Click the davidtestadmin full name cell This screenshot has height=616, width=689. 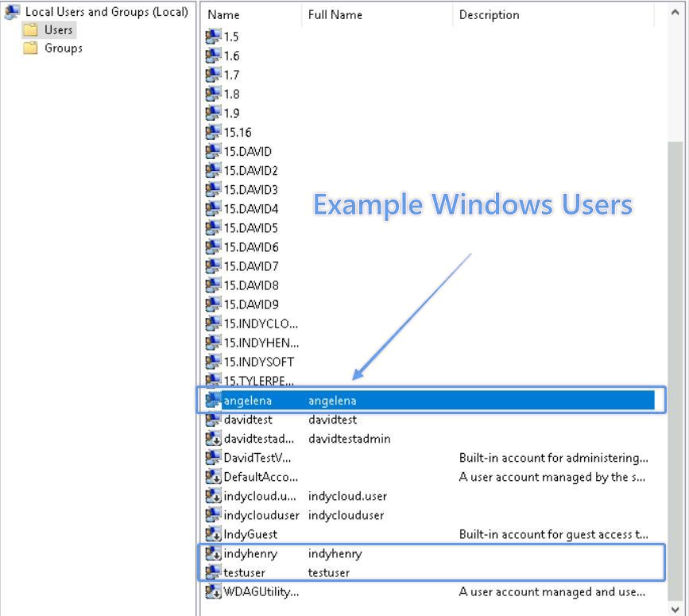click(350, 439)
